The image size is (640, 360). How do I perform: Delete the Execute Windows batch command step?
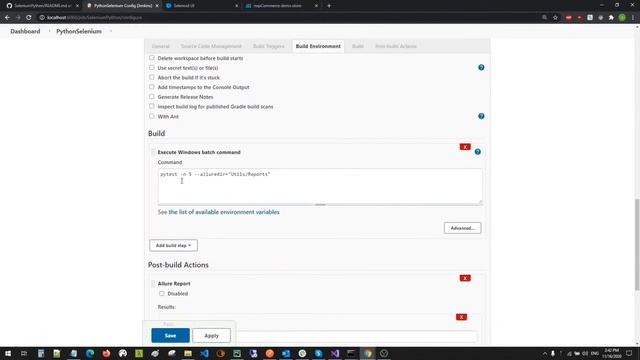pyautogui.click(x=465, y=147)
